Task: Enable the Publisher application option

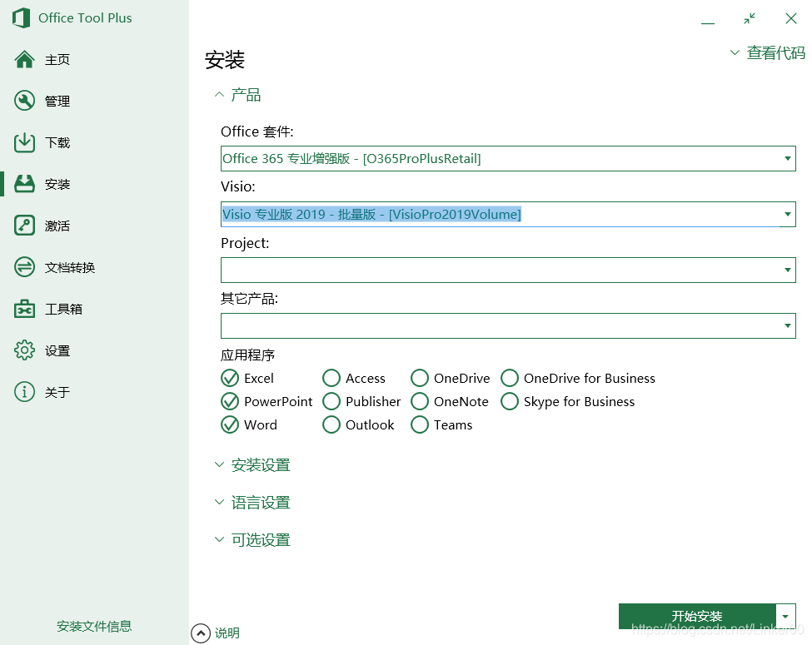Action: click(331, 402)
